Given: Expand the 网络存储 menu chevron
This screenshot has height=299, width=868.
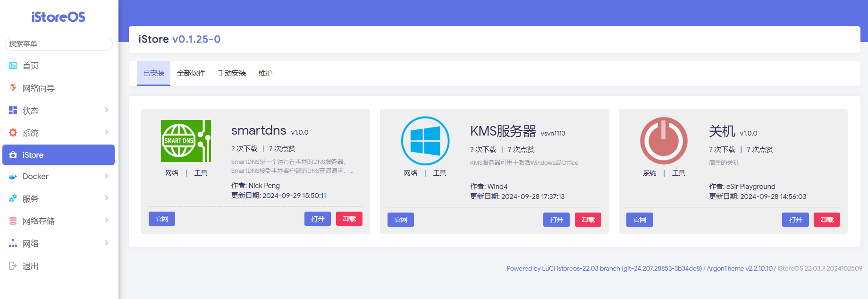Looking at the screenshot, I should [107, 220].
